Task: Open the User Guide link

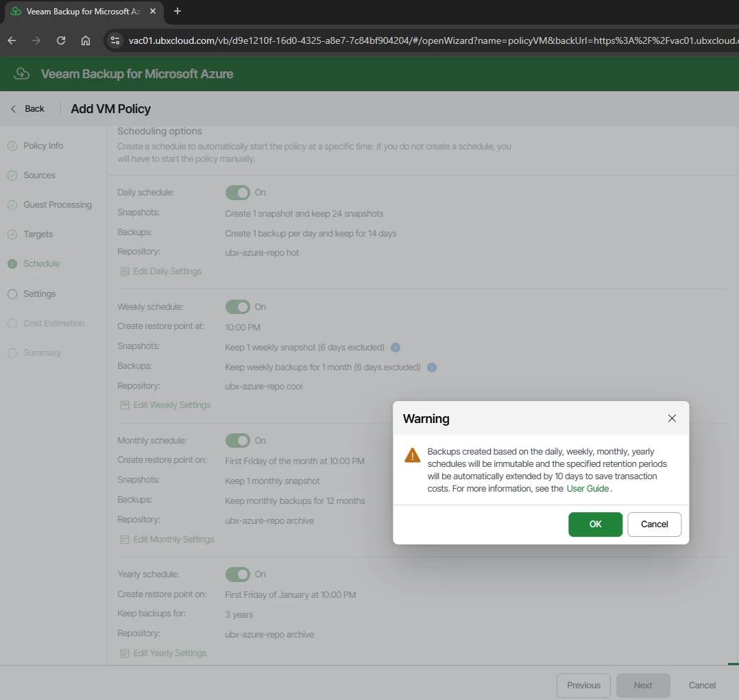Action: pos(587,488)
